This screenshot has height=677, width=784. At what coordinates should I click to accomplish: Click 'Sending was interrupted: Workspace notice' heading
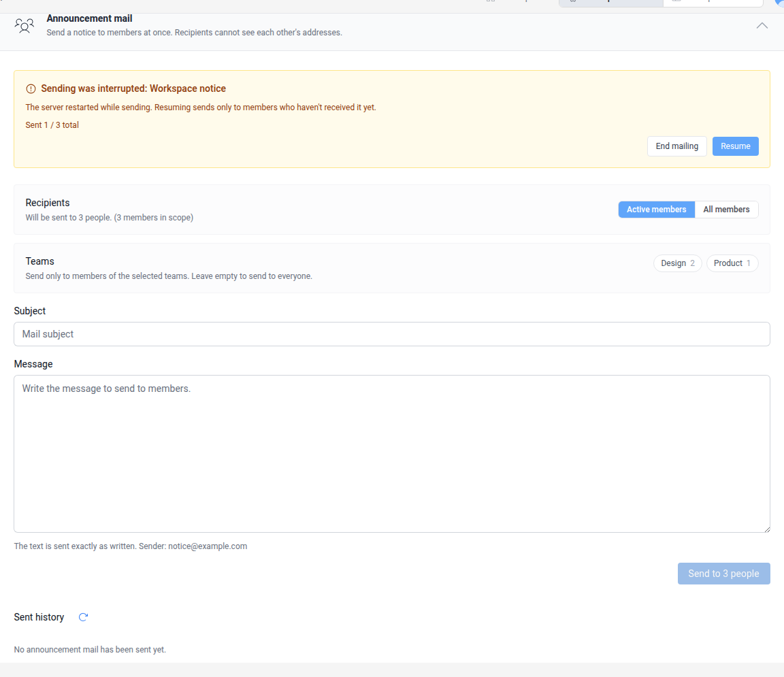click(x=133, y=88)
